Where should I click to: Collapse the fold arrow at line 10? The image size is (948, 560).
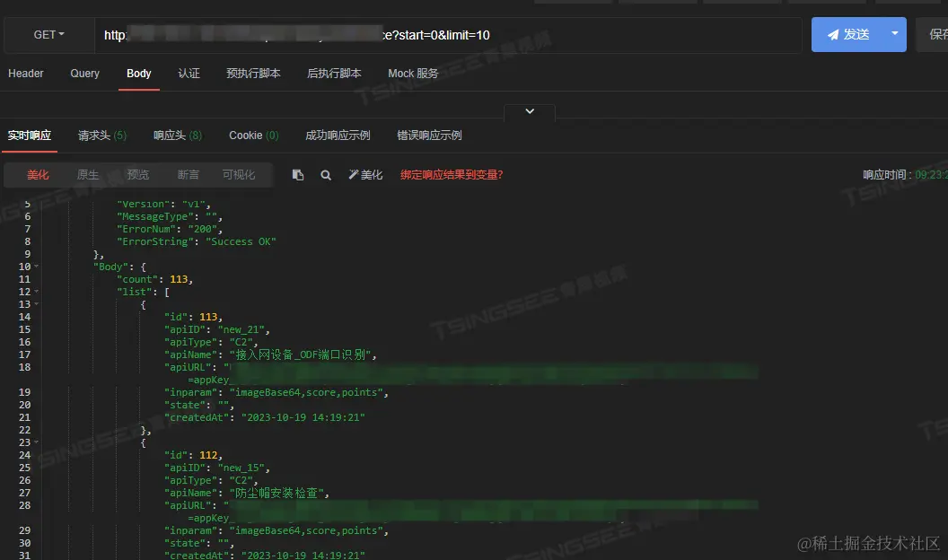[x=36, y=267]
